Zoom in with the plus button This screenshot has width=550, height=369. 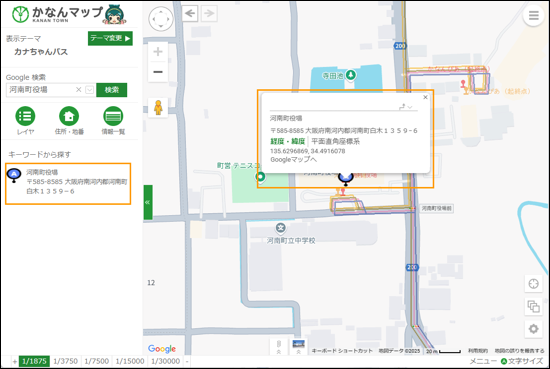coord(158,52)
